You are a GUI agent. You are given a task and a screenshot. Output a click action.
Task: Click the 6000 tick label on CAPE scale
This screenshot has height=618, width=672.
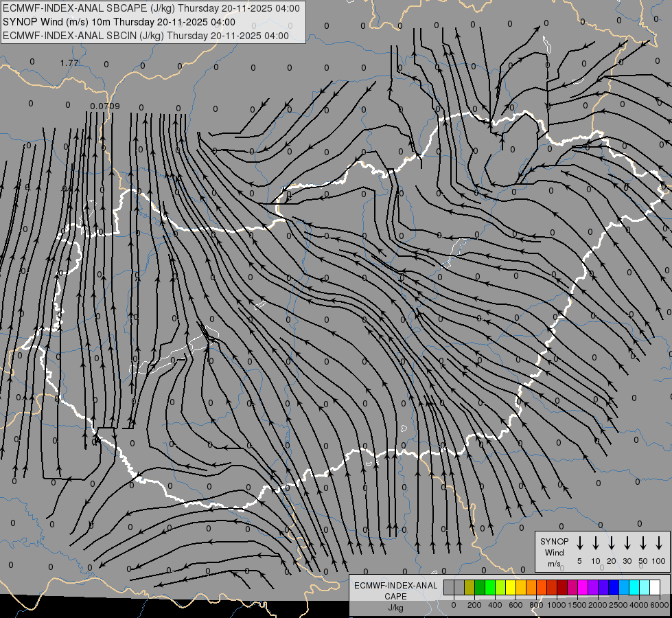pyautogui.click(x=660, y=605)
